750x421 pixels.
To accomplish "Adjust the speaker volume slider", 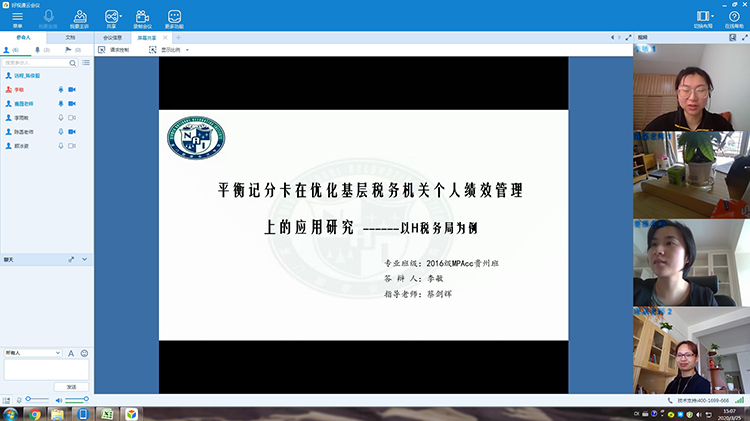I will (x=78, y=400).
